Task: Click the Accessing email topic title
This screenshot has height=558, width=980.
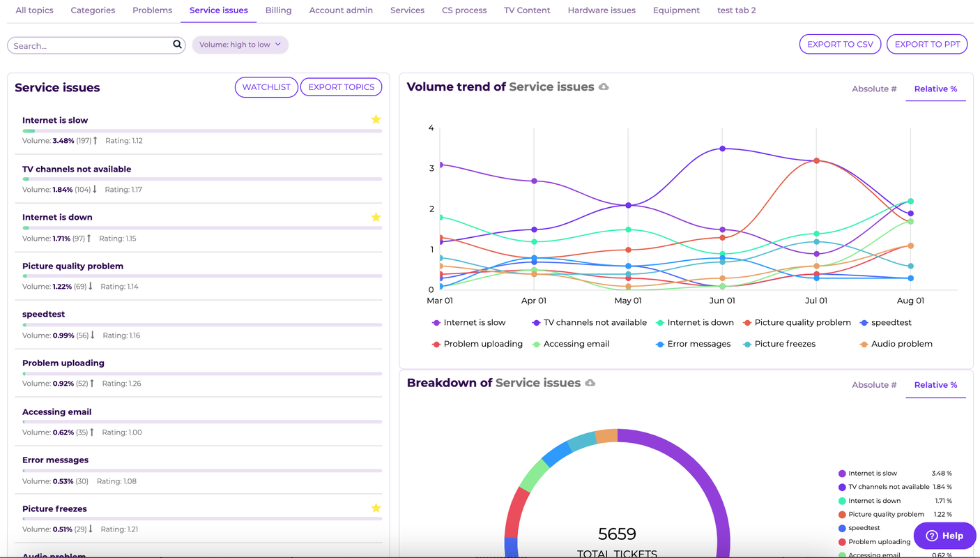Action: tap(56, 412)
